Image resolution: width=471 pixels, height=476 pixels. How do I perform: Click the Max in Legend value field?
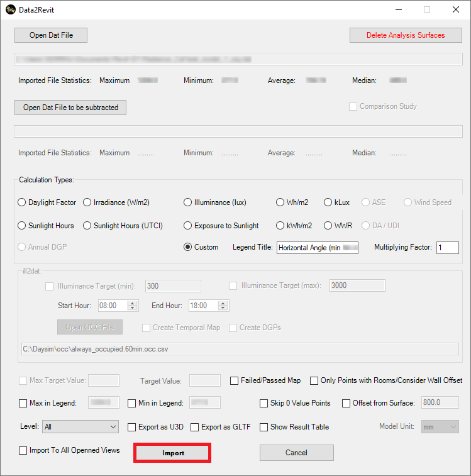pos(104,402)
